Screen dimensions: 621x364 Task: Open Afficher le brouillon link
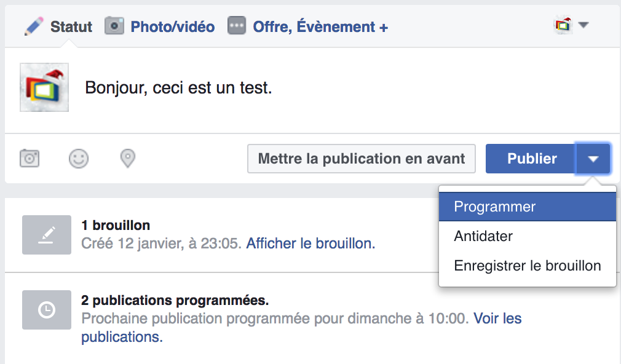310,243
